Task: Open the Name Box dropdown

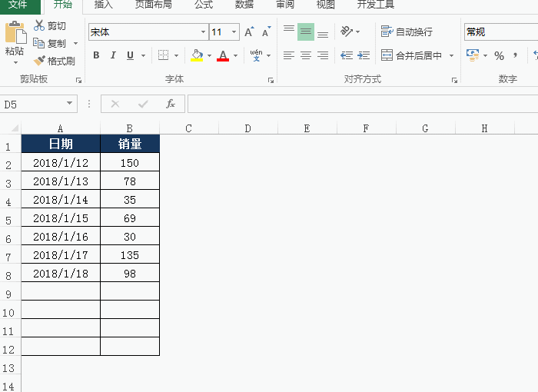Action: point(69,103)
